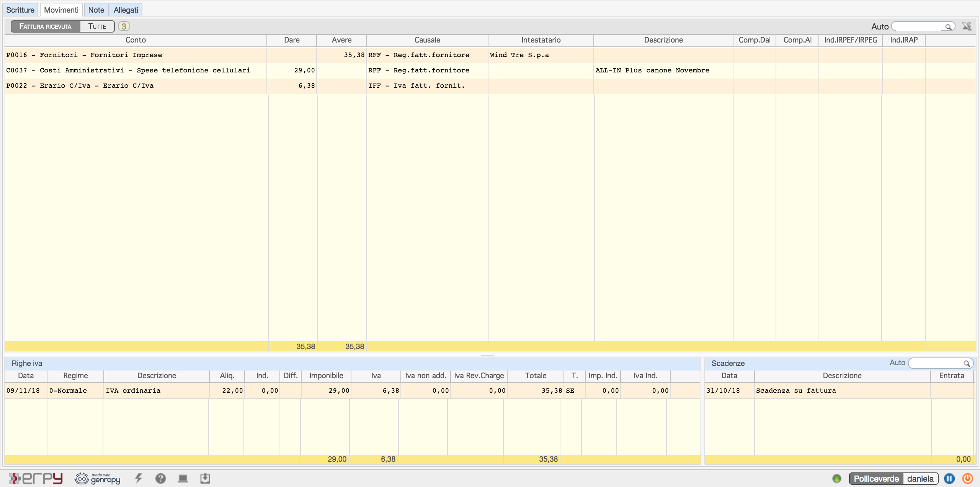Click Iva non add. column header
The width and height of the screenshot is (980, 487).
(426, 376)
